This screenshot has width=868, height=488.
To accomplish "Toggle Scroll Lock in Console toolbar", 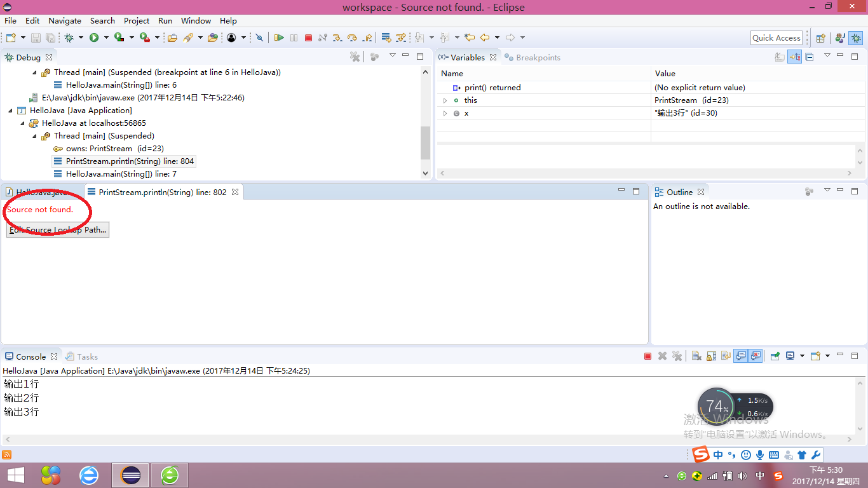I will pyautogui.click(x=711, y=356).
